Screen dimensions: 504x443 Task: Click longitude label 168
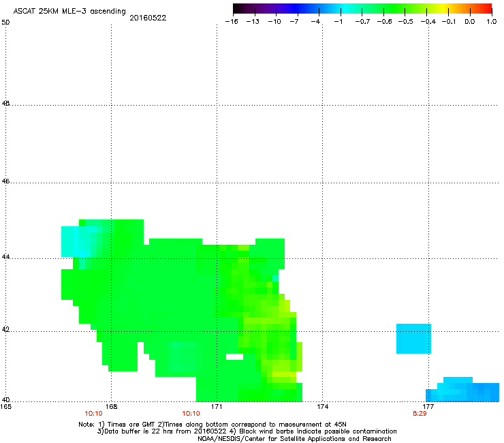111,407
